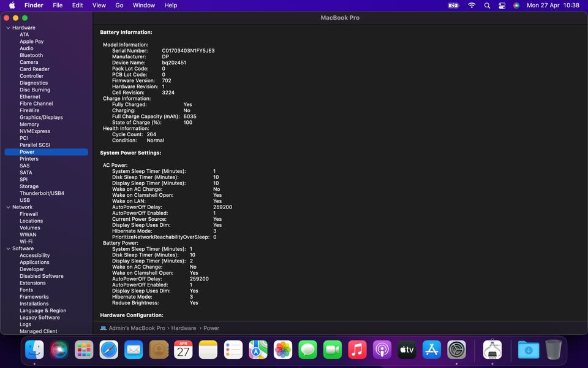Screen dimensions: 588x368
Task: Open the Maps app in Dock
Action: point(258,350)
